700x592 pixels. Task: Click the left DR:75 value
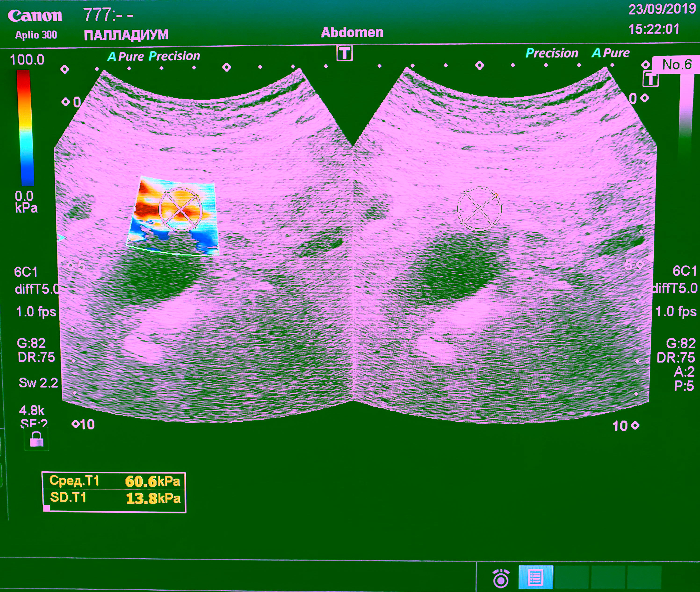[x=36, y=357]
